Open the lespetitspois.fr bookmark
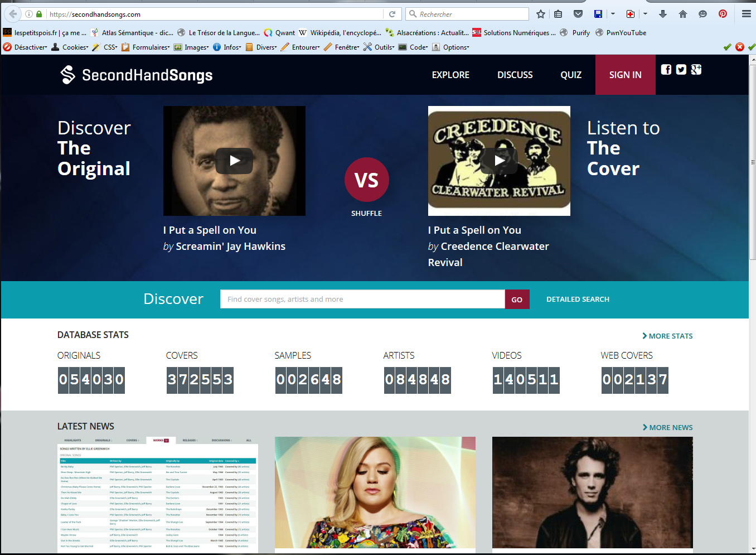This screenshot has height=555, width=756. point(45,33)
